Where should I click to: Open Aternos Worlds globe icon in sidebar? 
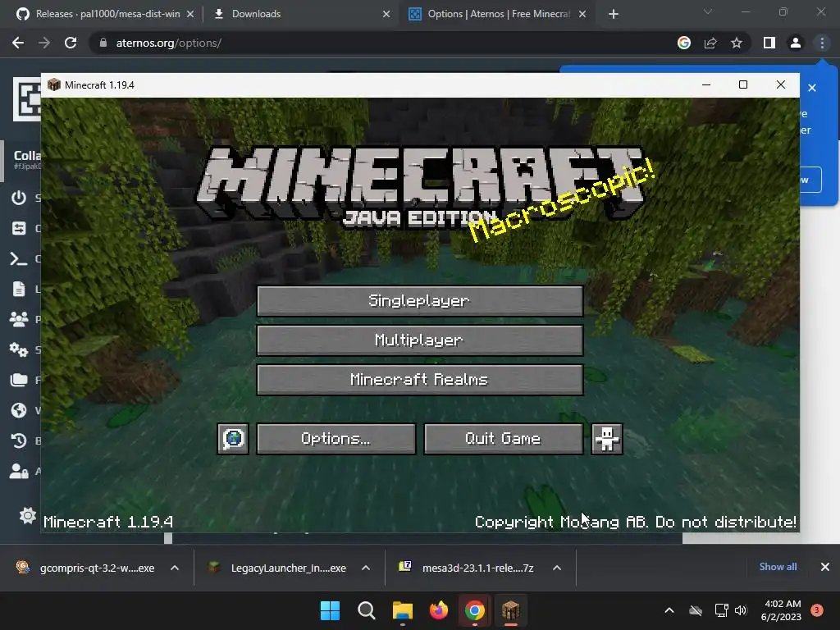point(19,410)
